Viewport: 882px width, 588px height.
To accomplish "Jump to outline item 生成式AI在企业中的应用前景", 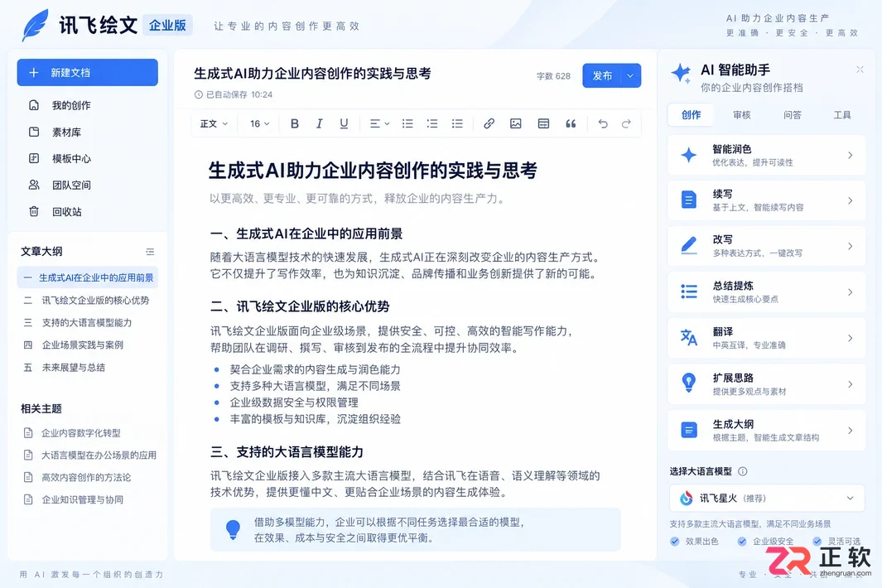I will click(x=88, y=277).
